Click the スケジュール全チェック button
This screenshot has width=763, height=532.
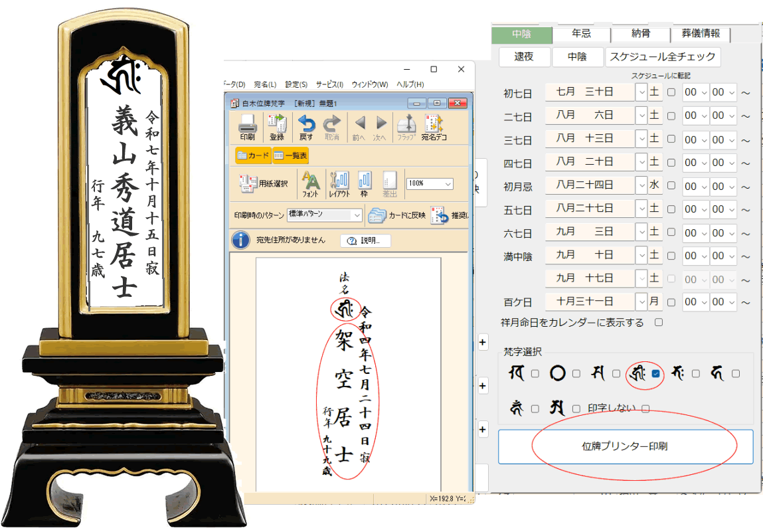663,57
